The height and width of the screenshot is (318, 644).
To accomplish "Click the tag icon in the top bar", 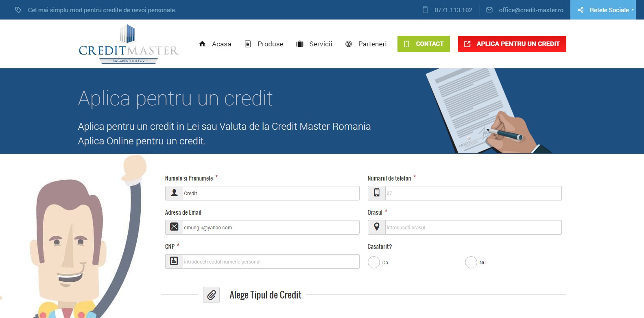I will pyautogui.click(x=18, y=10).
